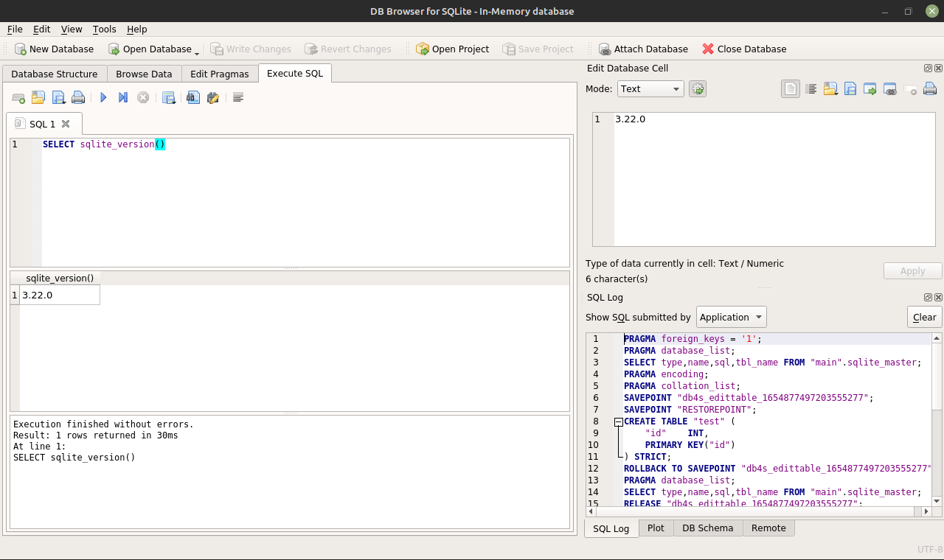The image size is (944, 560).
Task: Attach a database
Action: pos(643,49)
